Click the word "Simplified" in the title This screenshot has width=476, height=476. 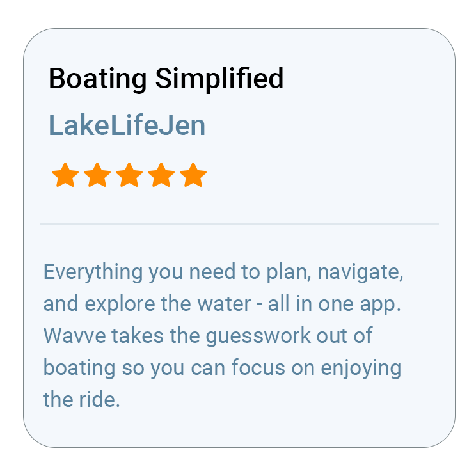pyautogui.click(x=219, y=79)
